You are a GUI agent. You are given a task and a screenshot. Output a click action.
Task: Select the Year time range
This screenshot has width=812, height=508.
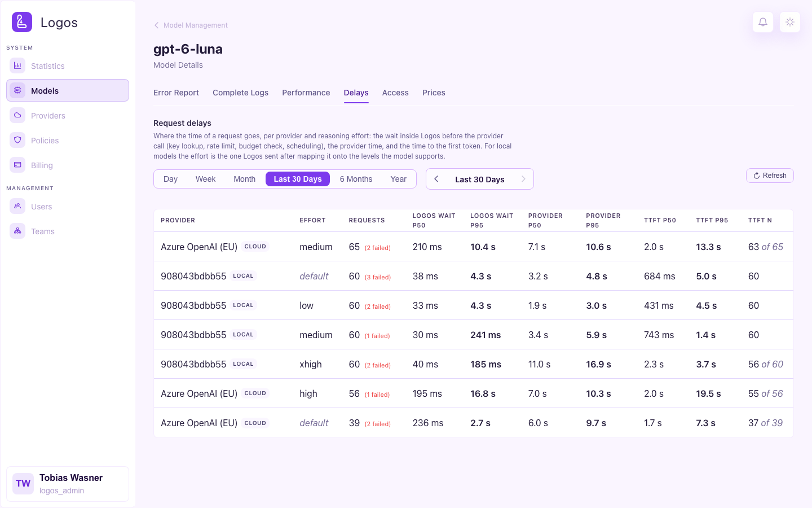(399, 179)
